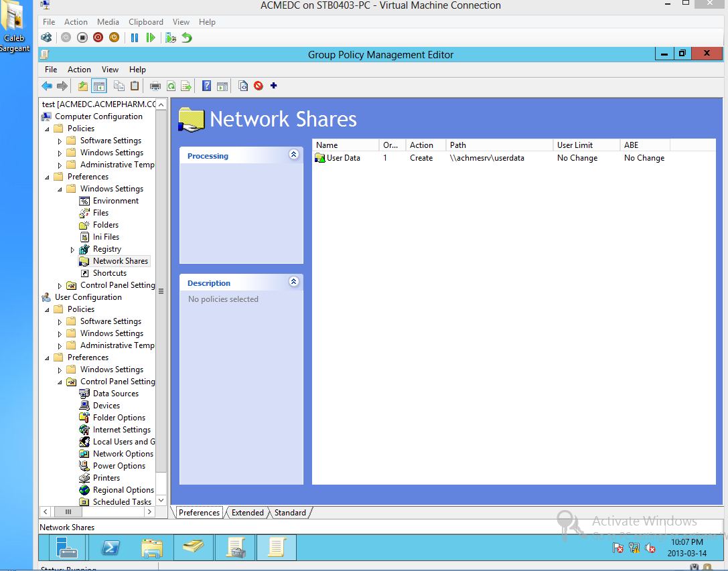The height and width of the screenshot is (571, 728).
Task: Open Server Manager from the taskbar
Action: pos(67,548)
